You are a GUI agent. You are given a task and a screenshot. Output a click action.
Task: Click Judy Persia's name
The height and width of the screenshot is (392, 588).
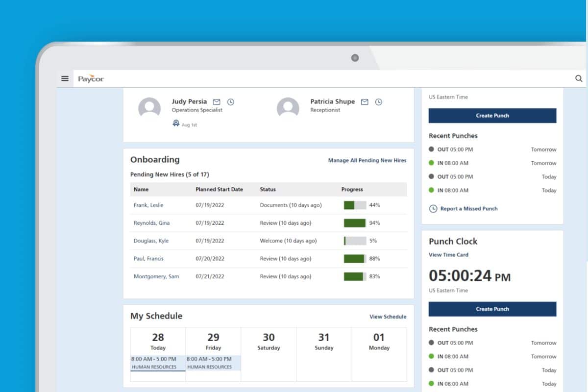(189, 101)
